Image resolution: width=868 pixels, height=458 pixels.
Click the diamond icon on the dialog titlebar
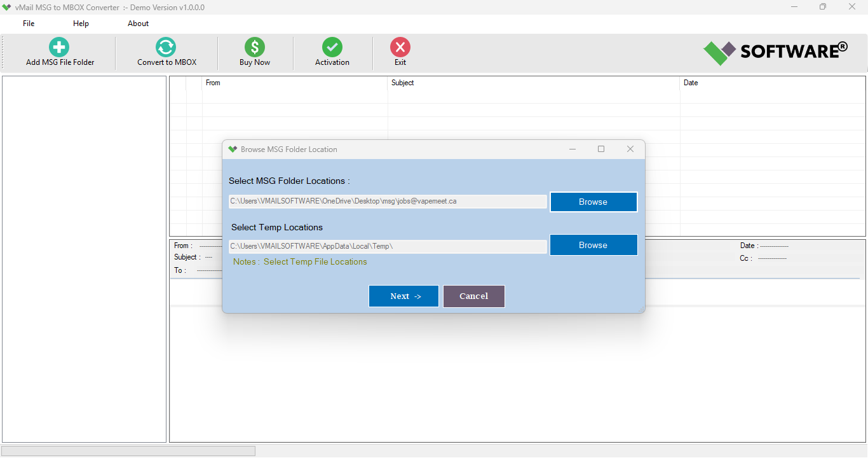point(233,149)
